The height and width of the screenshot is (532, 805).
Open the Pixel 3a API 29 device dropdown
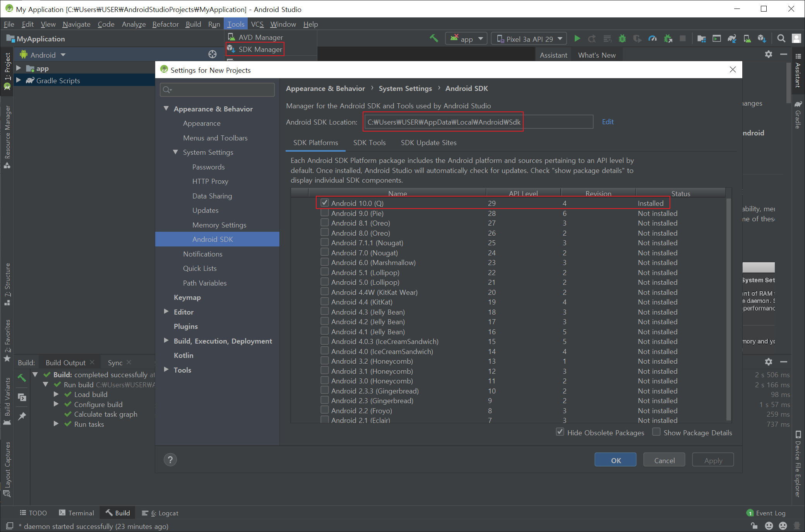[529, 39]
